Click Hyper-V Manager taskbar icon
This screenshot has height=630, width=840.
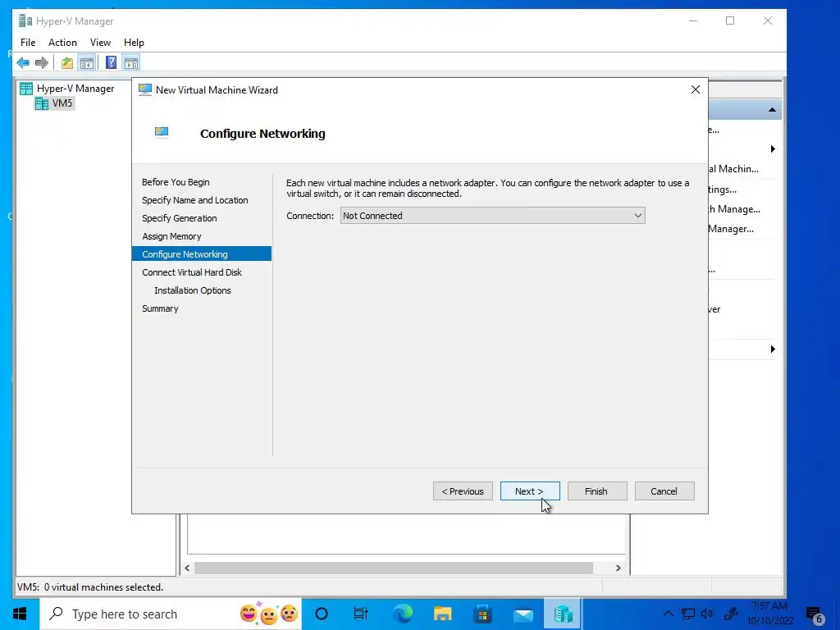point(563,614)
